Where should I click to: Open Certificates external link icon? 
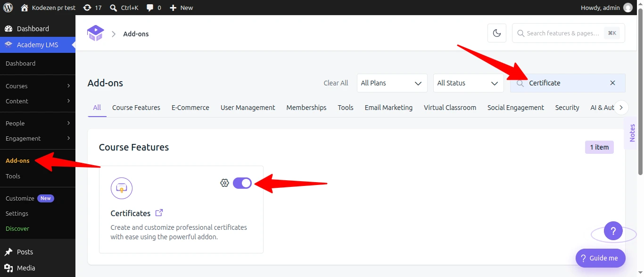159,213
